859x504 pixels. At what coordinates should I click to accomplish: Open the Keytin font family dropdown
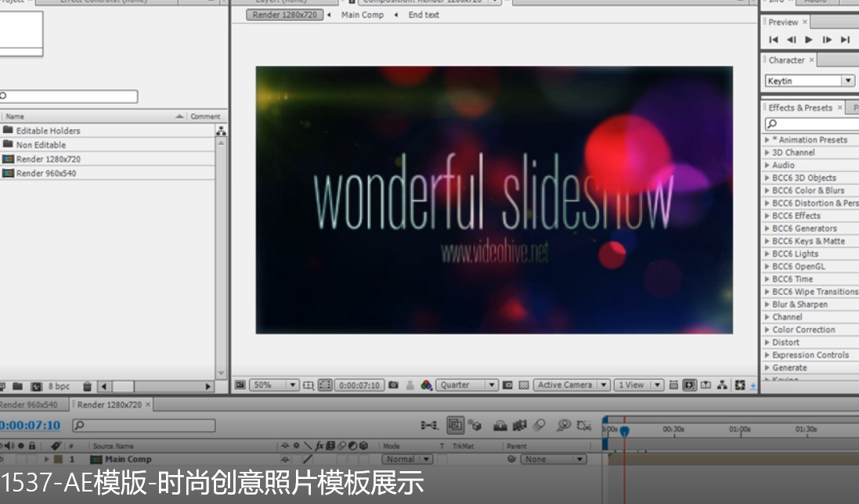810,81
